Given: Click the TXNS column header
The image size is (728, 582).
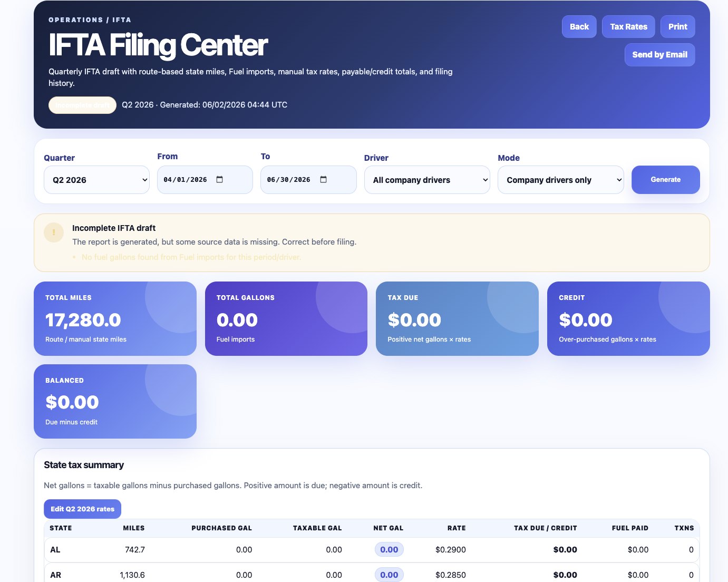Looking at the screenshot, I should [684, 528].
